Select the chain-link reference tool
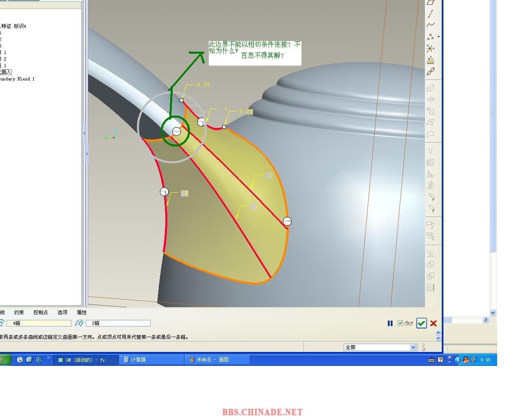 point(430,72)
